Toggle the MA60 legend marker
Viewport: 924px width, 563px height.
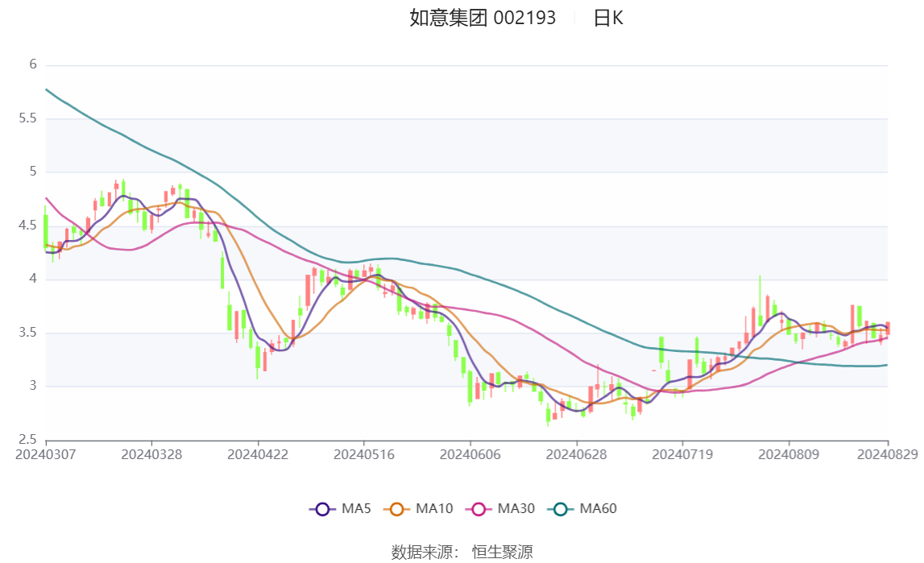click(561, 509)
